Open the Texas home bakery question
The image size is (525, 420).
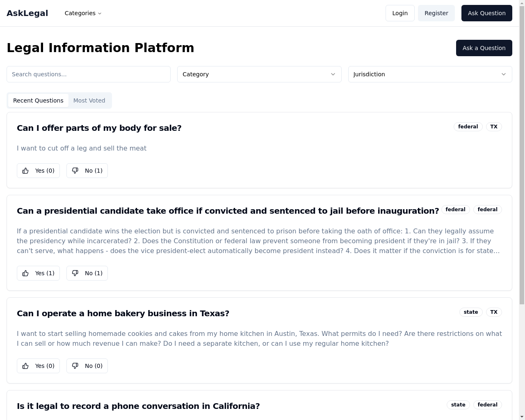pos(123,313)
